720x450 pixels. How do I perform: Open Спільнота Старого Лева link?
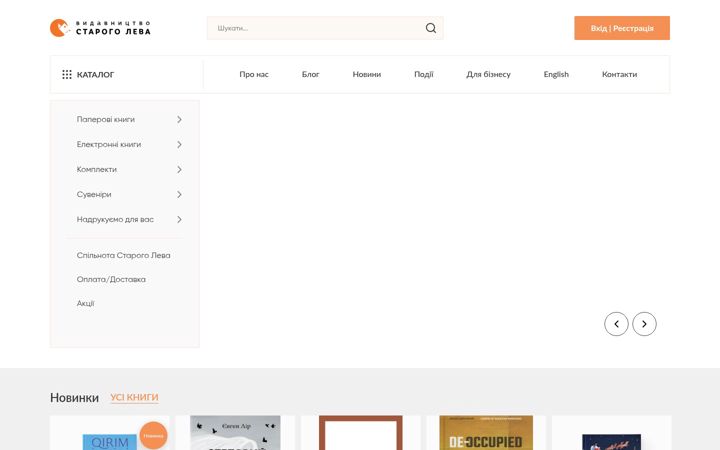point(123,255)
